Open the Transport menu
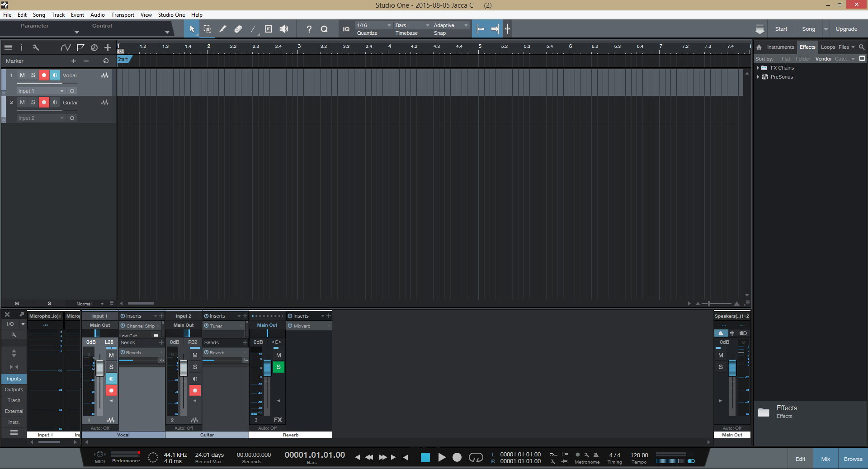Image resolution: width=868 pixels, height=469 pixels. tap(123, 15)
